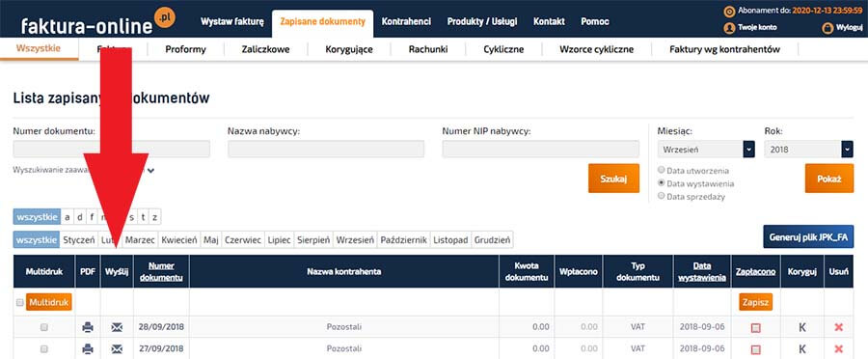Image resolution: width=868 pixels, height=359 pixels.
Task: Select checkbox for document 27/09/2018
Action: click(x=44, y=349)
